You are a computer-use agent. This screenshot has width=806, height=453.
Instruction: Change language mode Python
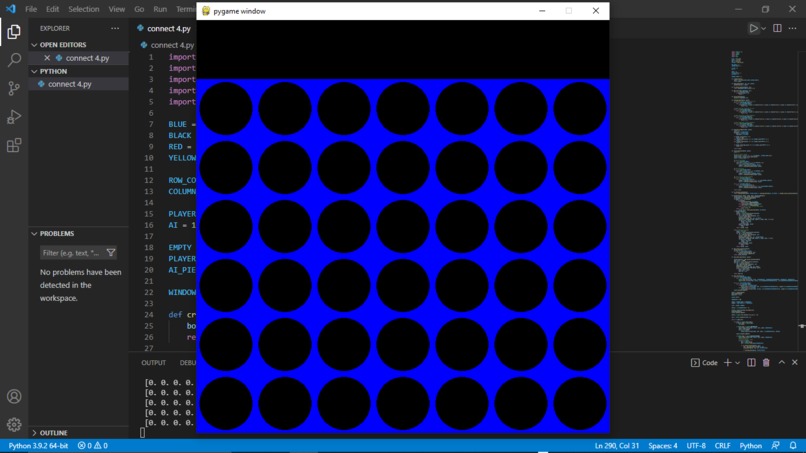click(x=750, y=446)
